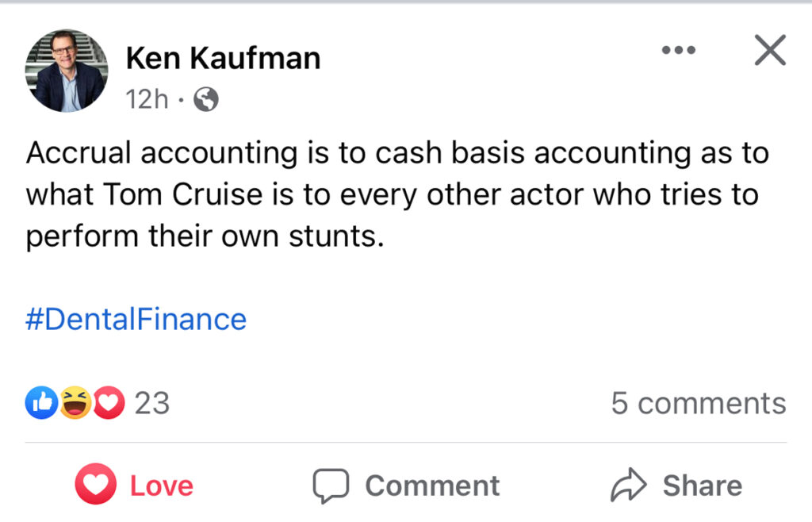Click the share arrow icon

coord(629,485)
